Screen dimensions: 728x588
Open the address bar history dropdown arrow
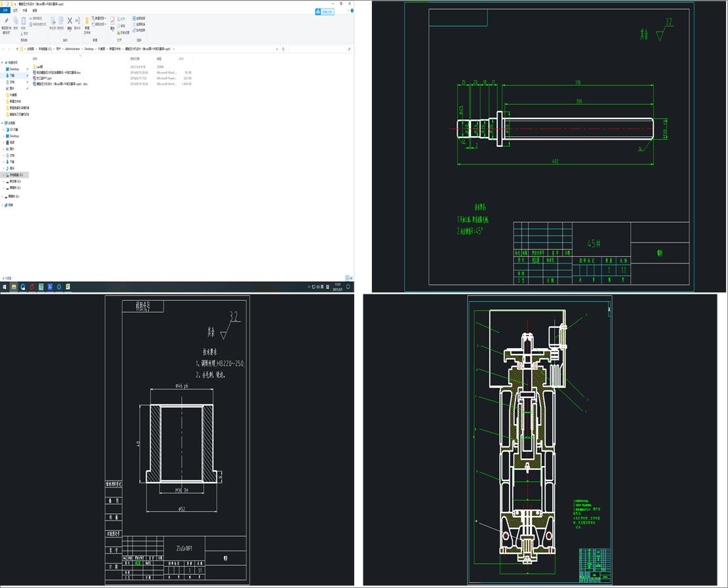278,49
